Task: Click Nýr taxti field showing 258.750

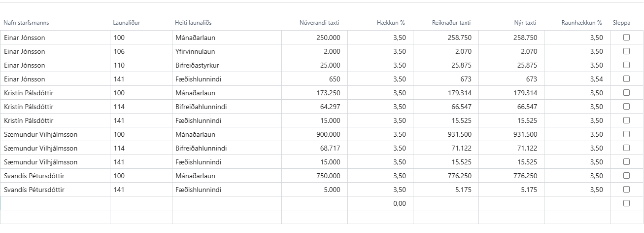Action: point(525,38)
